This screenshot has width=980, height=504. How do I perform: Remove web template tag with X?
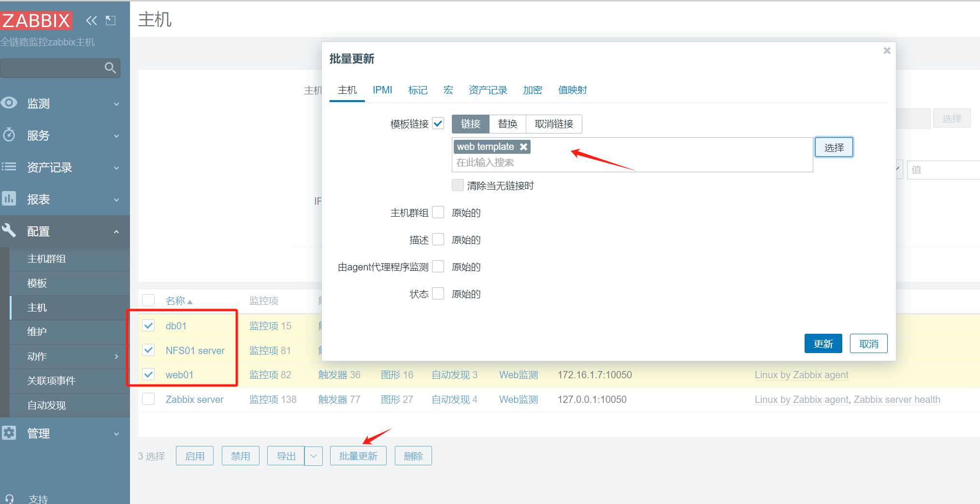pyautogui.click(x=523, y=147)
